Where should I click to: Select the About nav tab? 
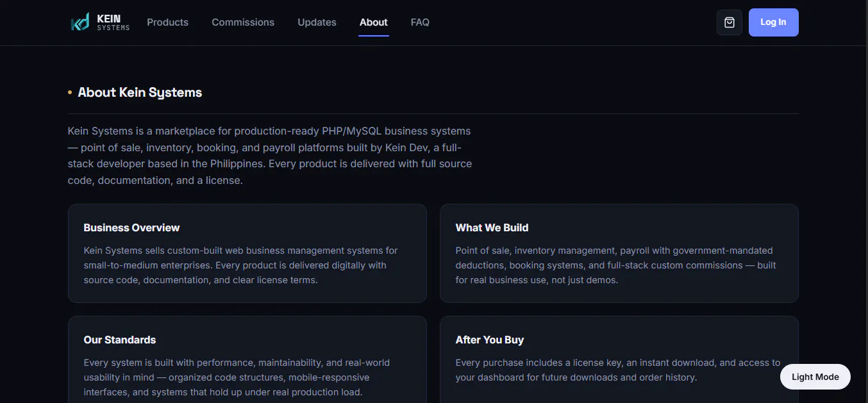373,22
